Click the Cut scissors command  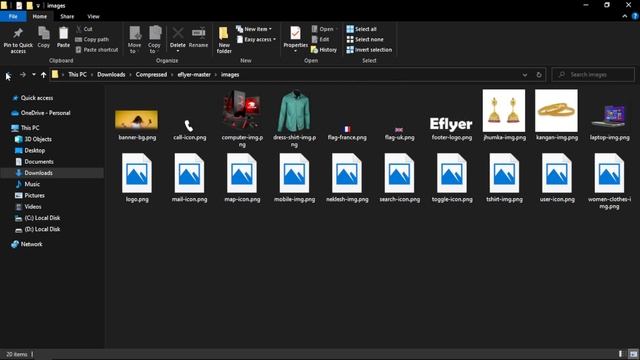84,29
